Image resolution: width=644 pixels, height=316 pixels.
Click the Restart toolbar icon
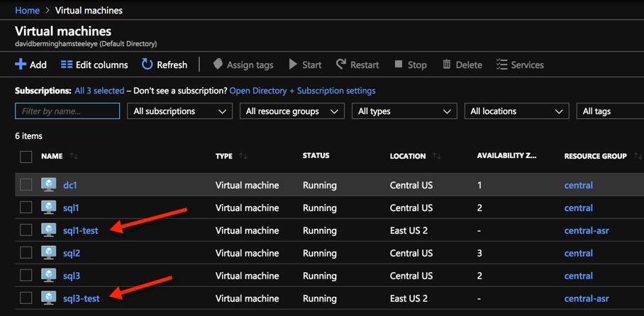coord(341,64)
